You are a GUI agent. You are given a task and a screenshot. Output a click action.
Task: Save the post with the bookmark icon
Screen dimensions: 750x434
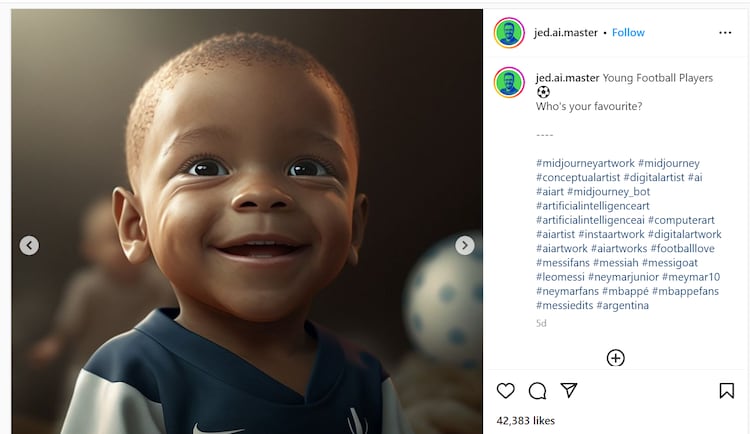point(727,390)
